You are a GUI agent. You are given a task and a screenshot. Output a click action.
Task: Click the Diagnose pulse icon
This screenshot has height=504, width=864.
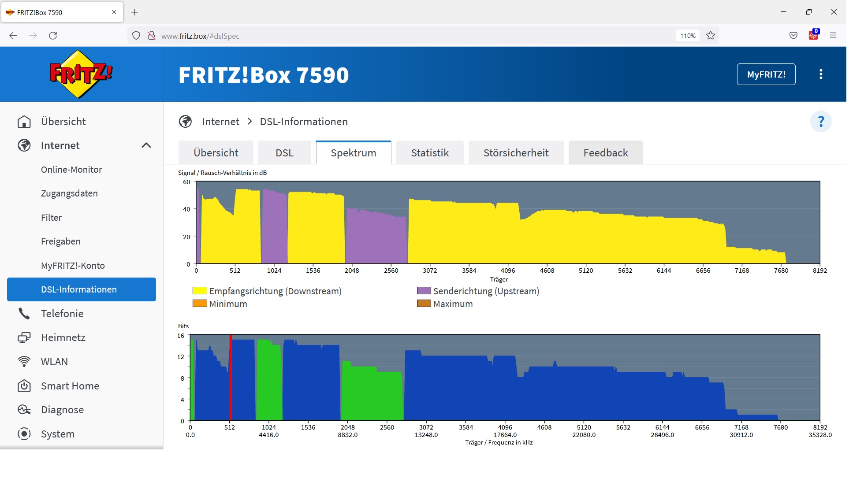24,410
